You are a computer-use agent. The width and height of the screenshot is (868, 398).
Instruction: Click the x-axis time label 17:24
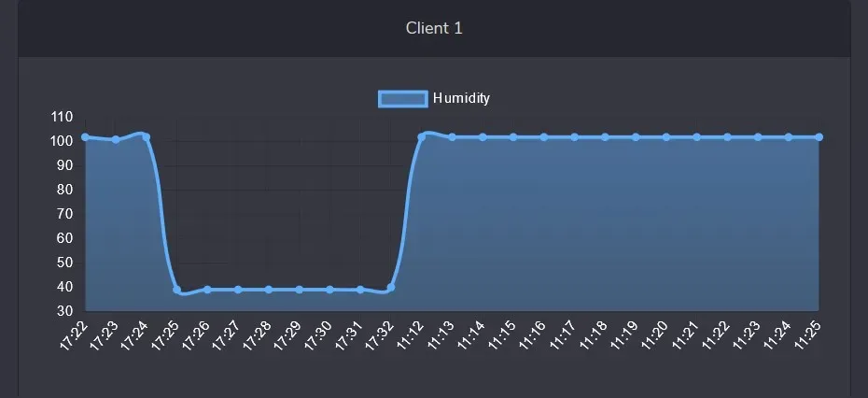point(134,334)
